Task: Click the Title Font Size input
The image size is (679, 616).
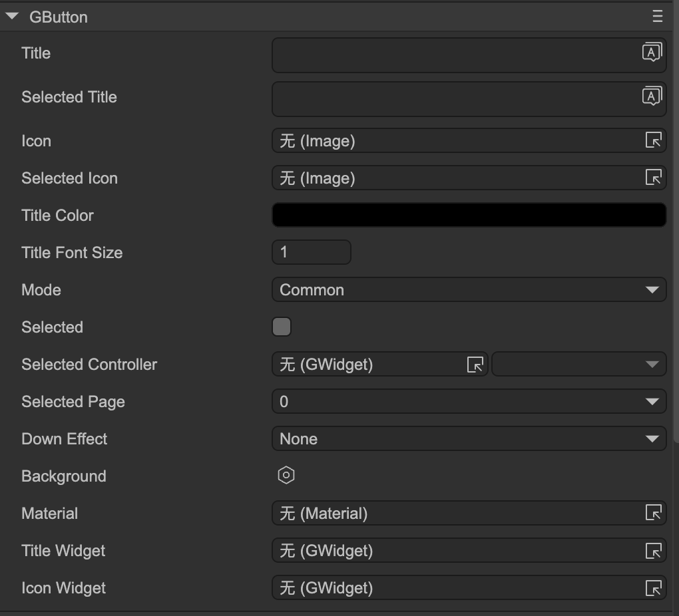Action: point(311,252)
